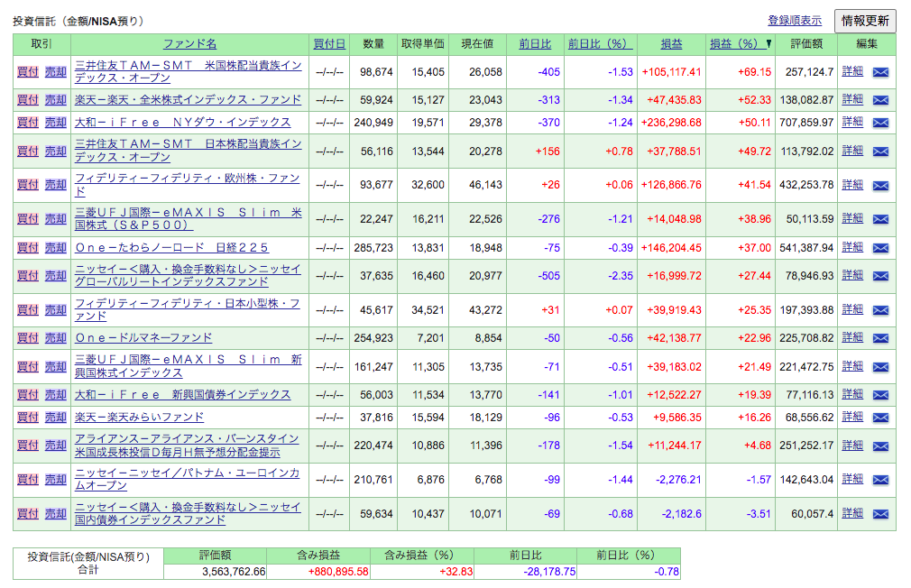The image size is (911, 588).
Task: Click envelope icon for 米国株配当貴族 fund row
Action: [881, 72]
